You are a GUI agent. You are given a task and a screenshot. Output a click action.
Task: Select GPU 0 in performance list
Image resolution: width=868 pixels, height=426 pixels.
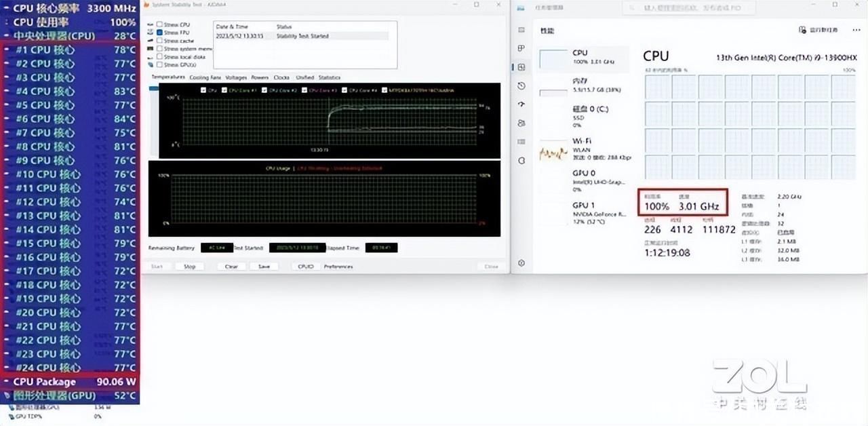(x=583, y=181)
